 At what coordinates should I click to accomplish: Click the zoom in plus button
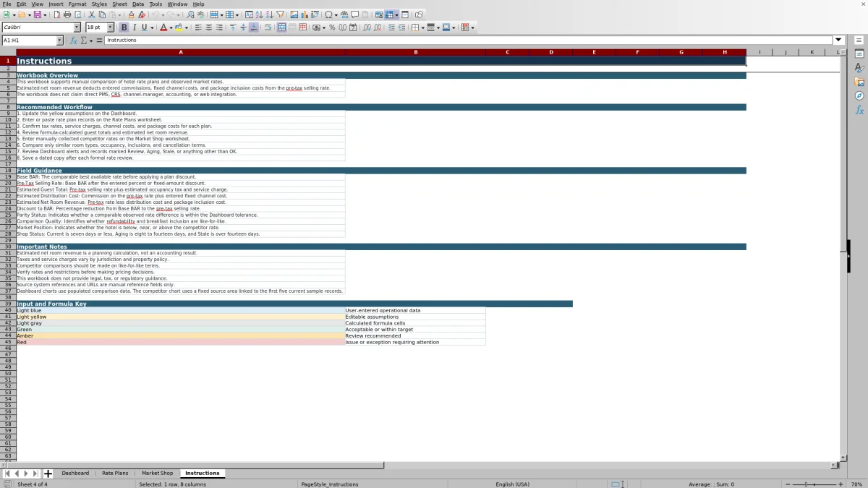[841, 484]
